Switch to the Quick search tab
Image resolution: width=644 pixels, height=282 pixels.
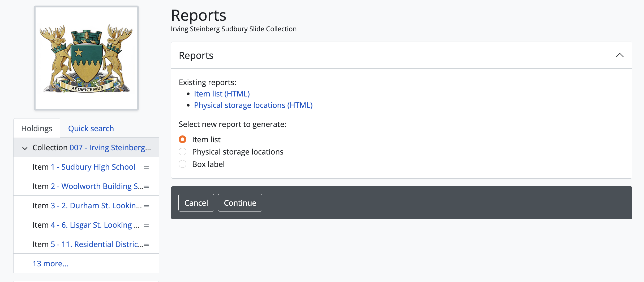point(91,129)
